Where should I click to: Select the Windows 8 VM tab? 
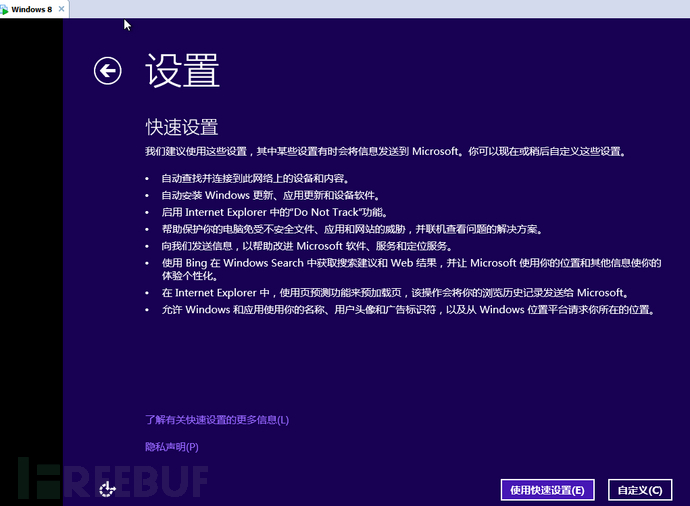coord(32,9)
